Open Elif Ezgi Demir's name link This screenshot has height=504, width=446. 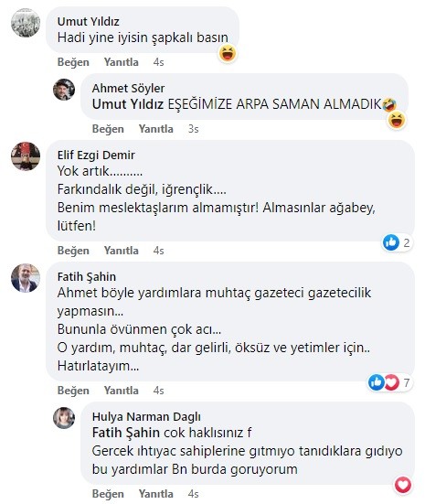pos(96,155)
